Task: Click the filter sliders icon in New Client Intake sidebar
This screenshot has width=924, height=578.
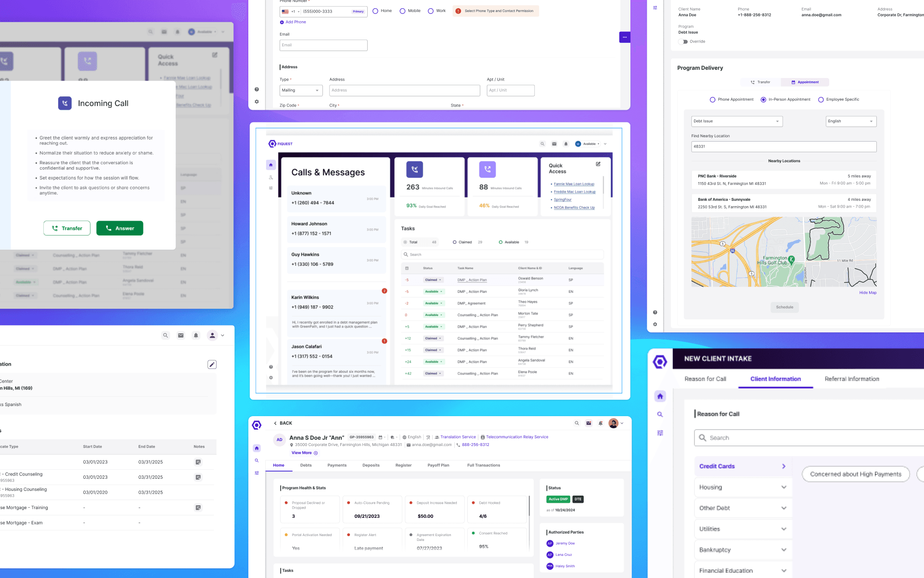Action: [660, 433]
